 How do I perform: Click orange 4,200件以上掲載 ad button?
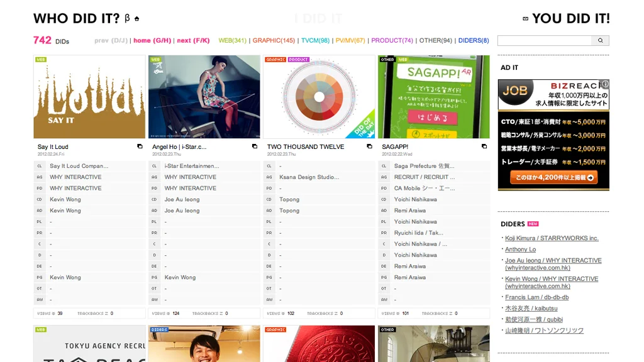[553, 178]
